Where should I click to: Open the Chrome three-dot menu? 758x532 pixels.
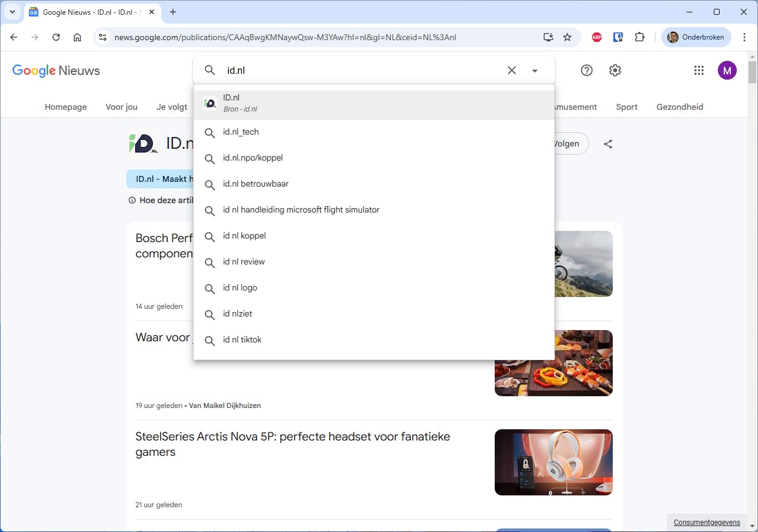point(744,37)
